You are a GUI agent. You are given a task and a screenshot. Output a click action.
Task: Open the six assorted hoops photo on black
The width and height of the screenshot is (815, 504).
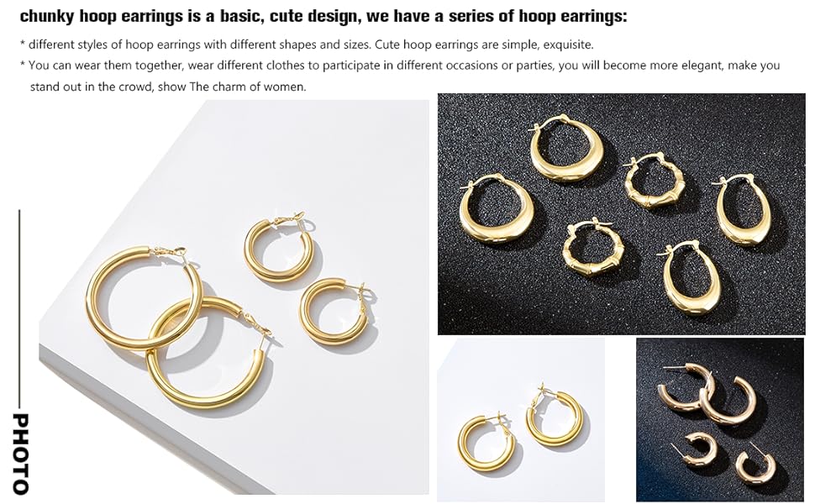[621, 214]
